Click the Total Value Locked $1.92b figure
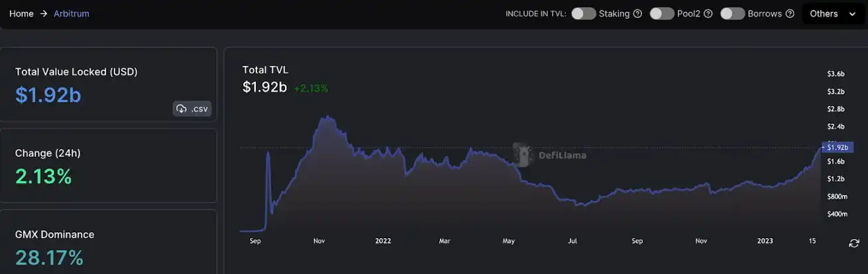This screenshot has height=274, width=868. click(x=48, y=95)
